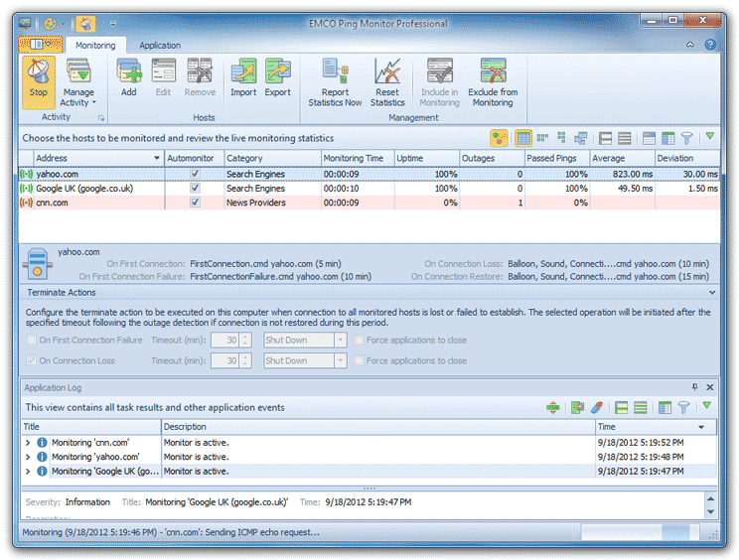Collapse the Terminate Actions section

tap(711, 293)
